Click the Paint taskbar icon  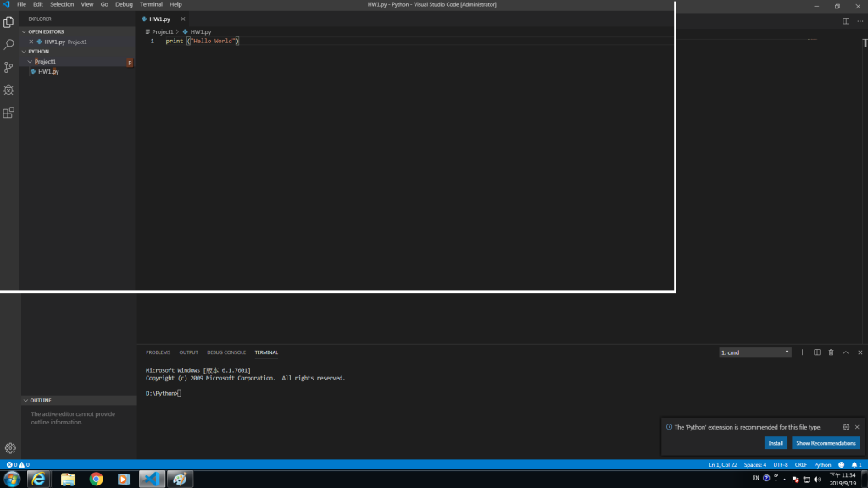pos(180,480)
